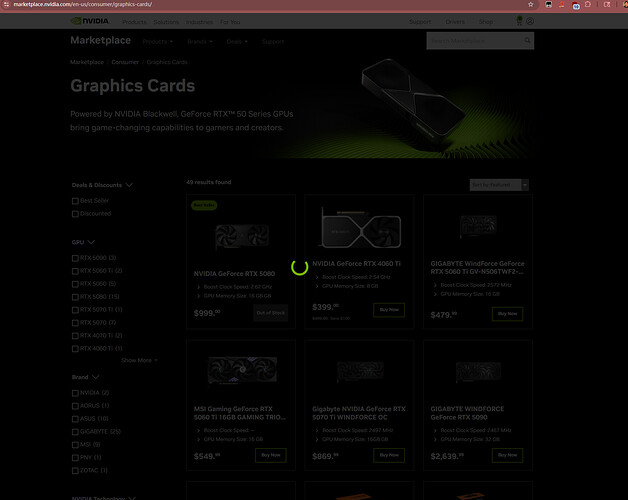628x500 pixels.
Task: Open the Sort by Featured dropdown
Action: [499, 185]
